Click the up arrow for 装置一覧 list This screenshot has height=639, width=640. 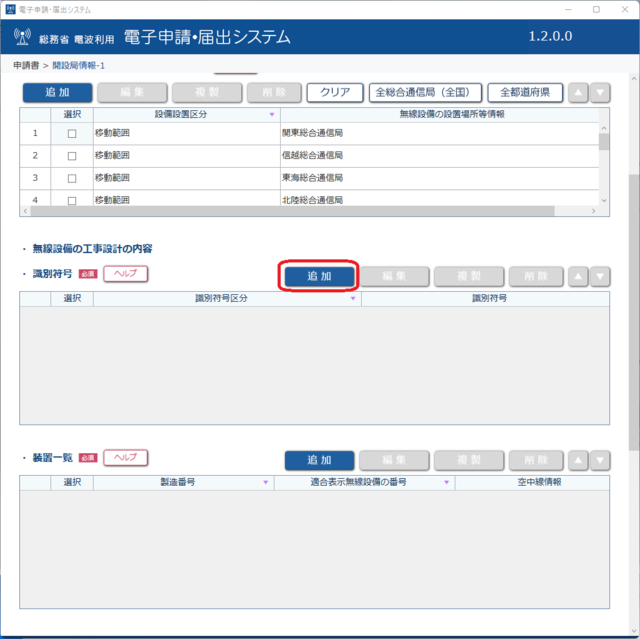[578, 460]
